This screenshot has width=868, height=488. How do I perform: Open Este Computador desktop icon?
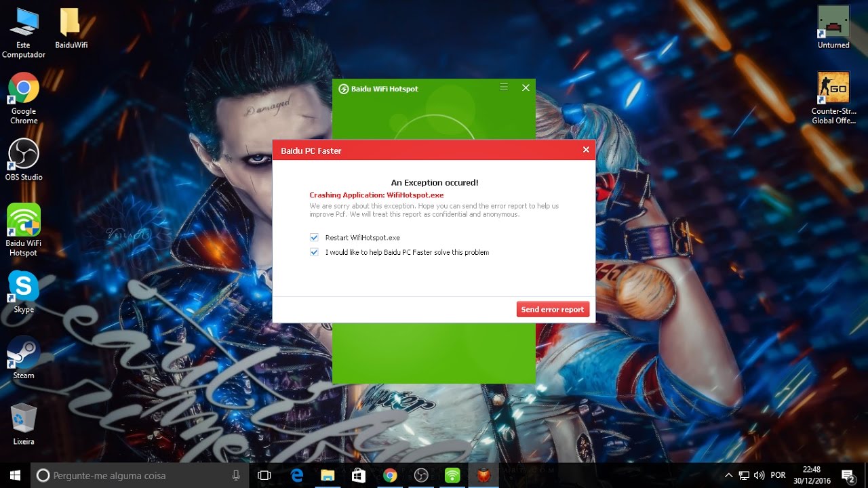coord(24,33)
